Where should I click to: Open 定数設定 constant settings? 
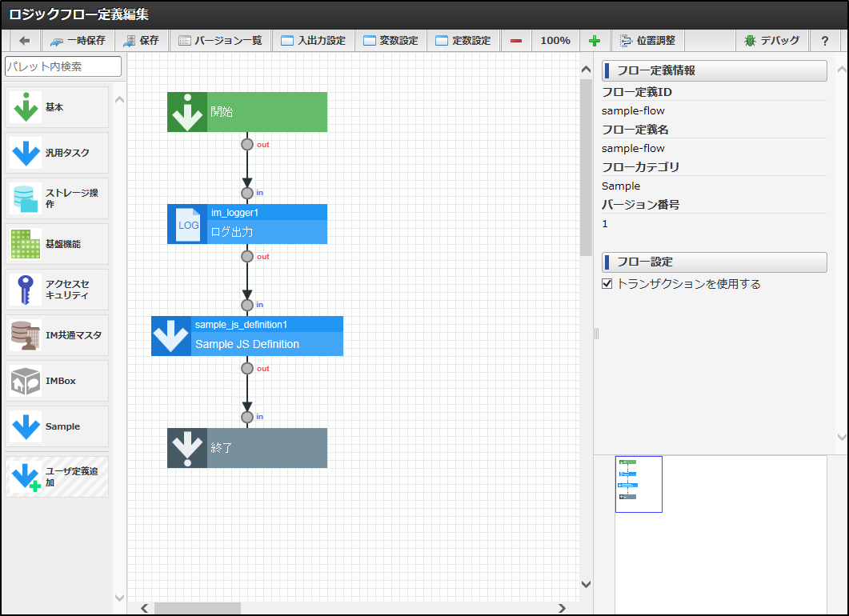tap(463, 41)
